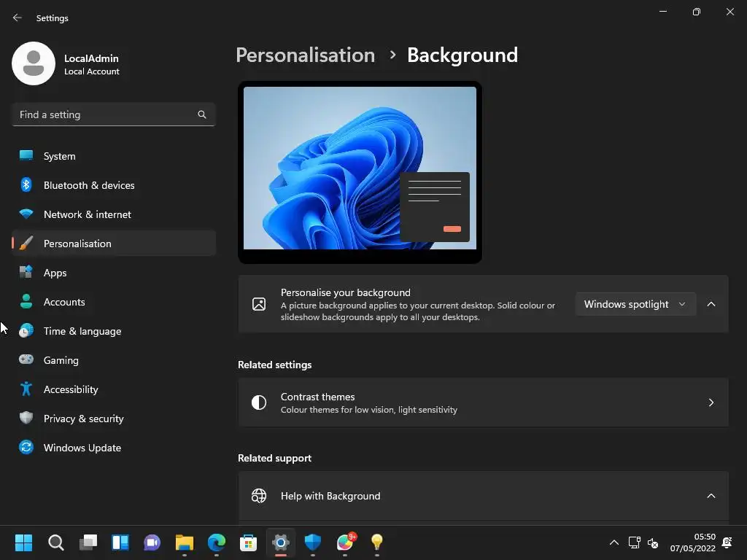Focus the Find a setting search box
Viewport: 747px width, 560px height.
pyautogui.click(x=113, y=114)
